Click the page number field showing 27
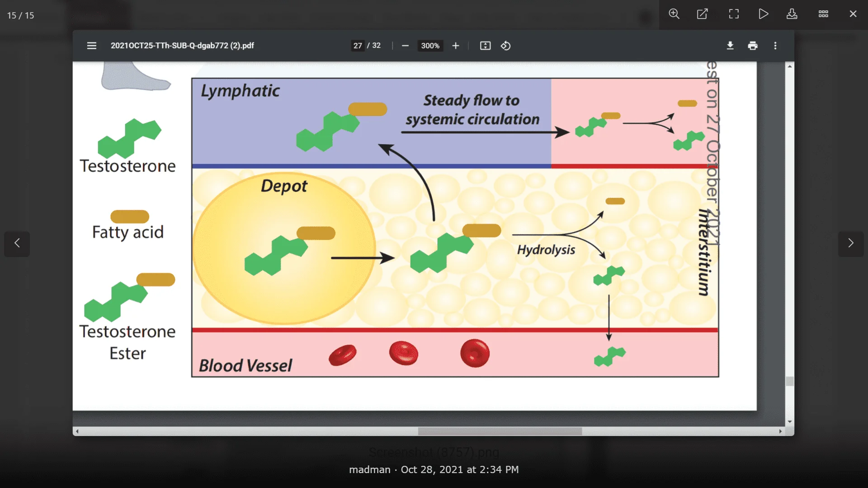Screen dimensions: 868x488 [x=358, y=46]
